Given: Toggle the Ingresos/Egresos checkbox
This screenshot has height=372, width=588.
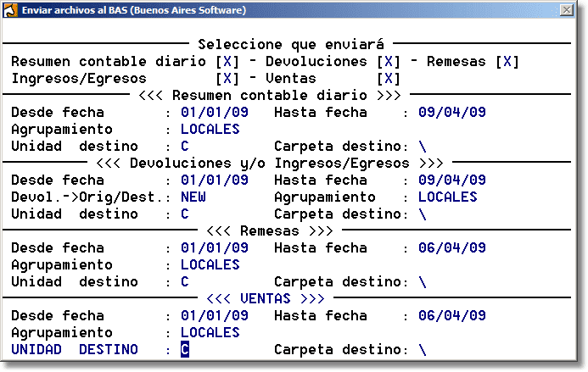Looking at the screenshot, I should pyautogui.click(x=227, y=79).
